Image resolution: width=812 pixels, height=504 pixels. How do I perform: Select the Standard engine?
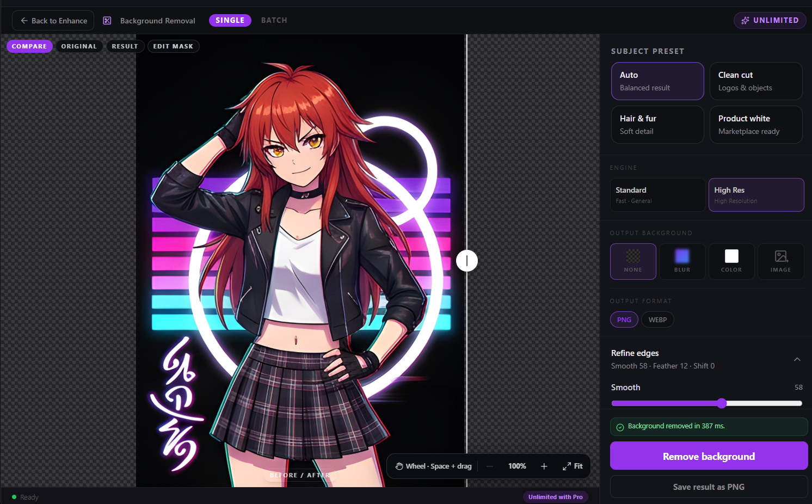pyautogui.click(x=657, y=195)
